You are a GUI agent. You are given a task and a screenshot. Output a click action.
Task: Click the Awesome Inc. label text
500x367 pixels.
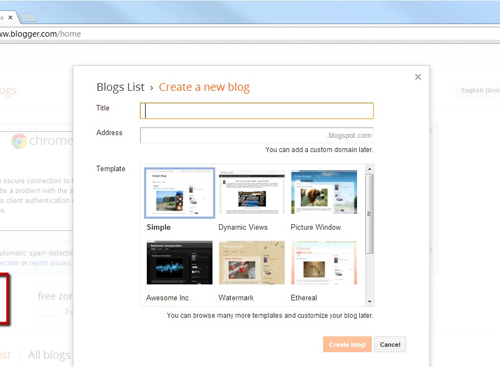coord(168,298)
